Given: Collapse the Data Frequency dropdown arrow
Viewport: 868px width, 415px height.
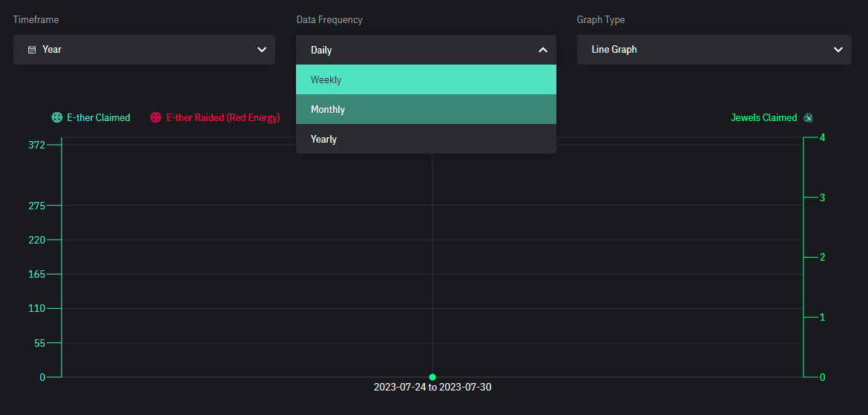Looking at the screenshot, I should 542,50.
